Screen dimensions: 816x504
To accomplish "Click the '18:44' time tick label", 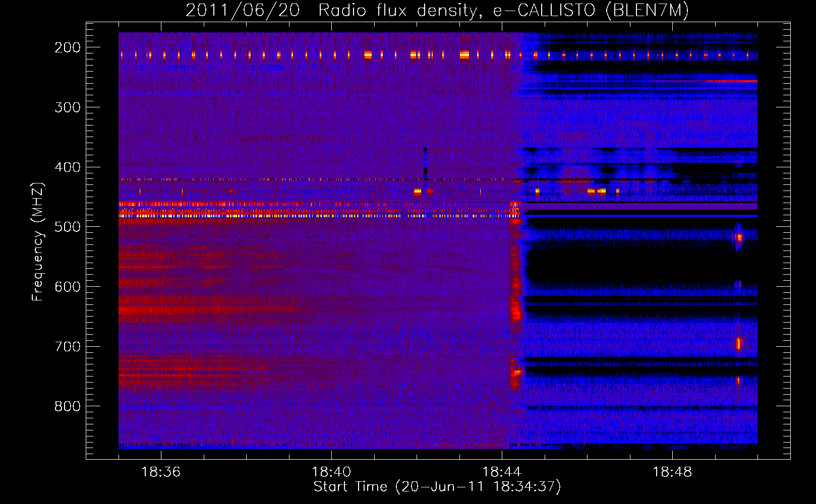I will [x=502, y=472].
